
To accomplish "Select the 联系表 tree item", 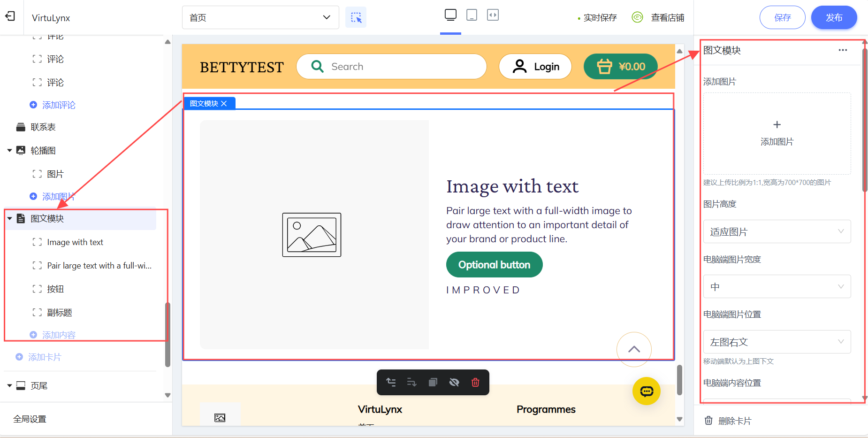I will tap(43, 127).
